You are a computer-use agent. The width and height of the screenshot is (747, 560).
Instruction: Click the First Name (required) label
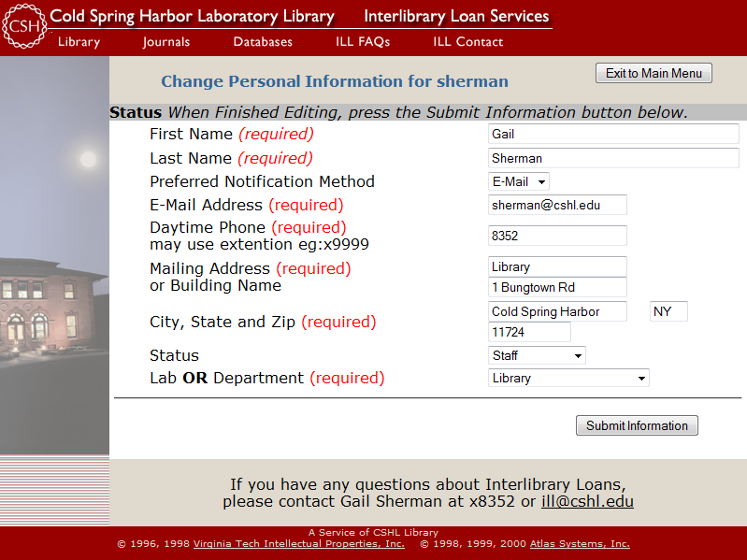tap(232, 134)
